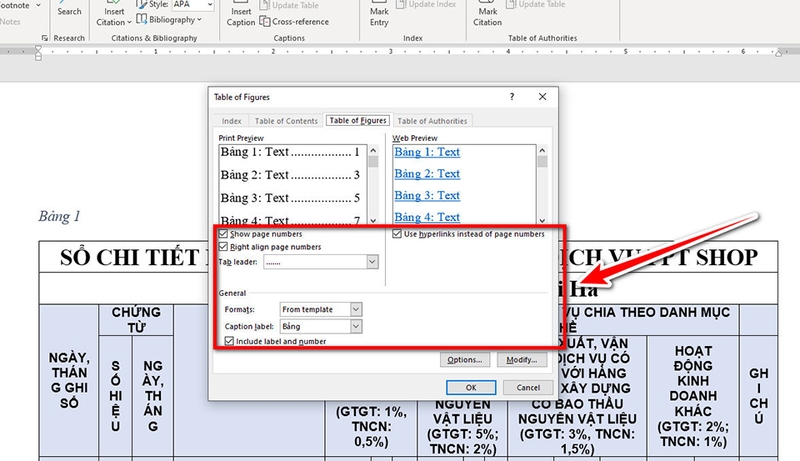The width and height of the screenshot is (800, 461).
Task: Click the Mark Entry icon
Action: point(379,15)
